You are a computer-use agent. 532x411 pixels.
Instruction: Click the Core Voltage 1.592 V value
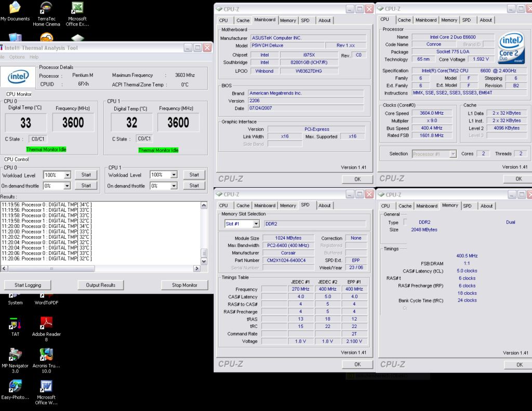pos(481,59)
